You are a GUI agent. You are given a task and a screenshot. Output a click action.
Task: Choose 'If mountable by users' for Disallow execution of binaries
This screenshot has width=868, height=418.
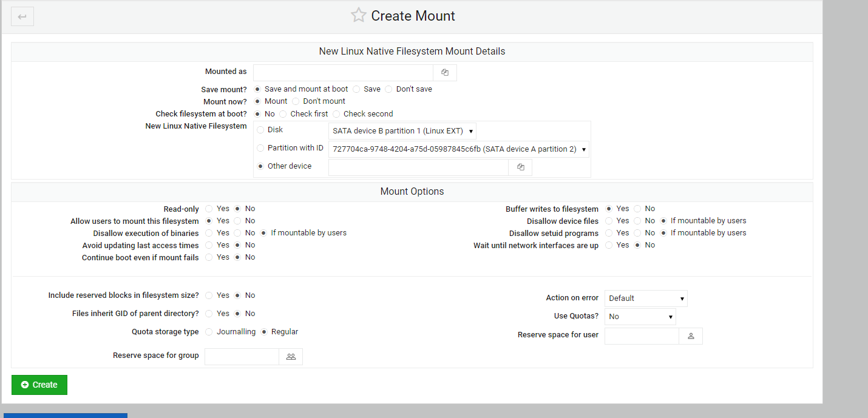click(264, 233)
